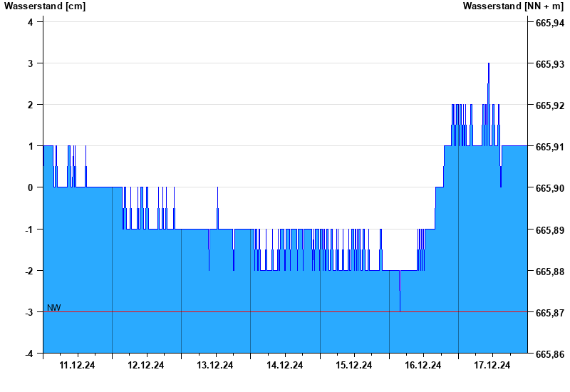Click the dip reaching -3 cm on 16.12.24

tap(400, 308)
